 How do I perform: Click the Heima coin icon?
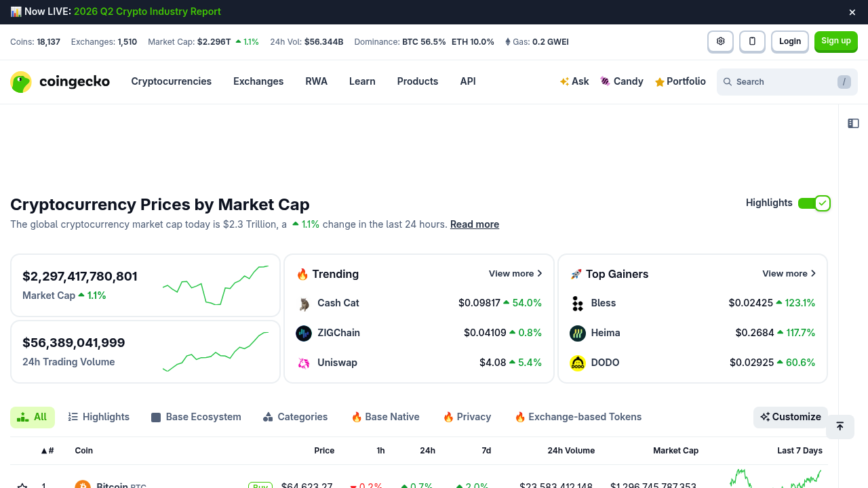578,333
